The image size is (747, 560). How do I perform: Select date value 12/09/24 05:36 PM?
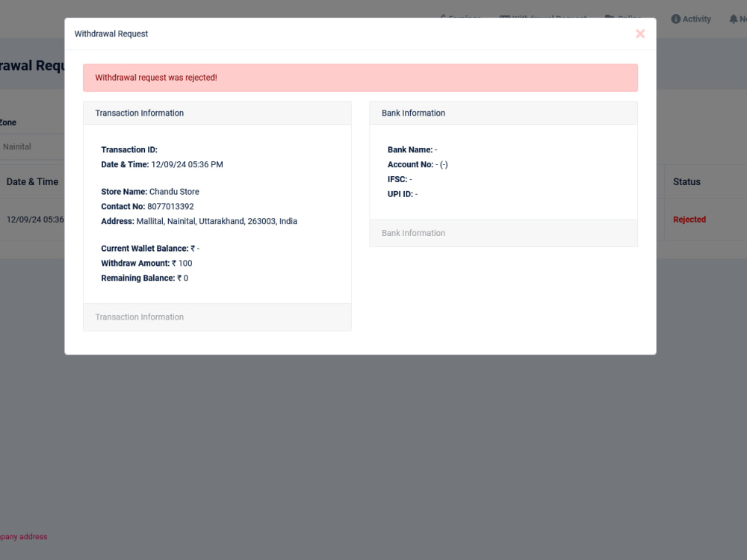pyautogui.click(x=187, y=164)
